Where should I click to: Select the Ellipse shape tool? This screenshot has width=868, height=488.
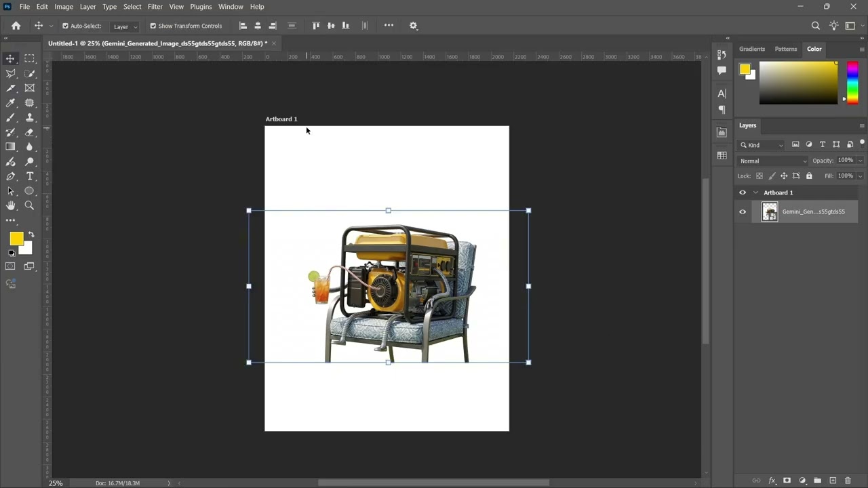click(30, 191)
